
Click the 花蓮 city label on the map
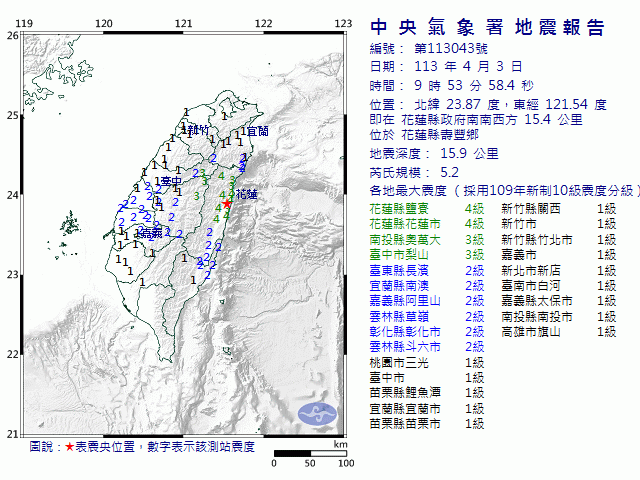click(x=247, y=194)
